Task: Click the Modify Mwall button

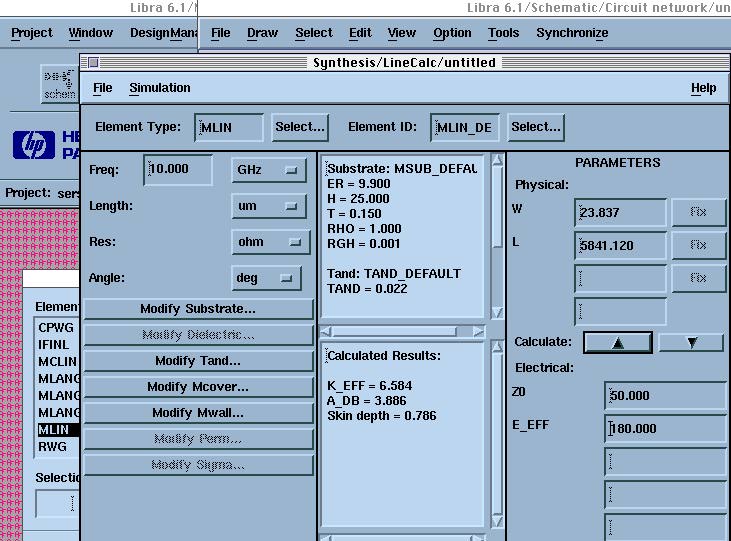Action: coord(198,413)
